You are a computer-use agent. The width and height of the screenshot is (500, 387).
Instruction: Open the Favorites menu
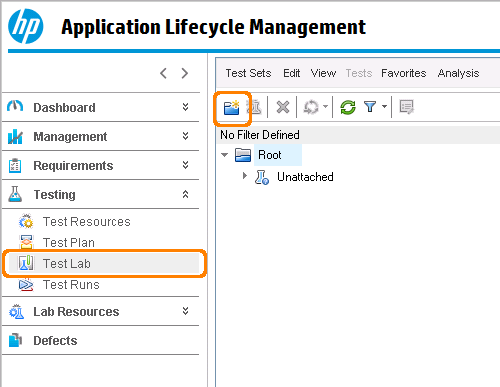click(x=404, y=73)
